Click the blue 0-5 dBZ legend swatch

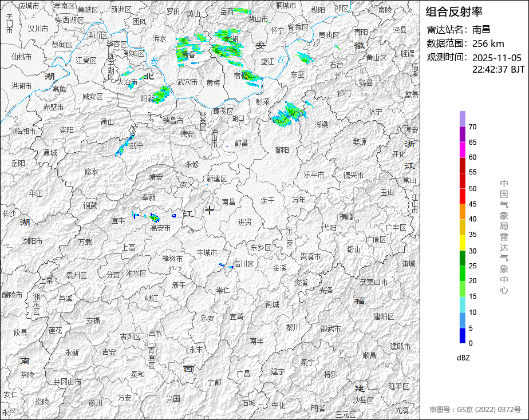(462, 336)
